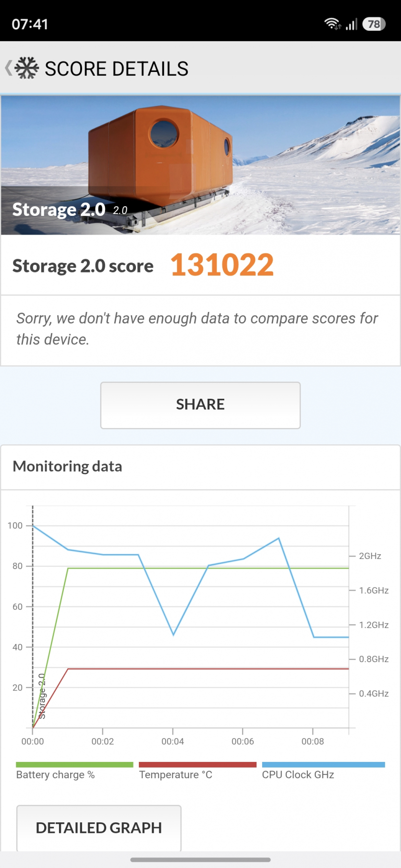Tap the Storage 2.0 banner image
The height and width of the screenshot is (868, 401).
point(200,165)
